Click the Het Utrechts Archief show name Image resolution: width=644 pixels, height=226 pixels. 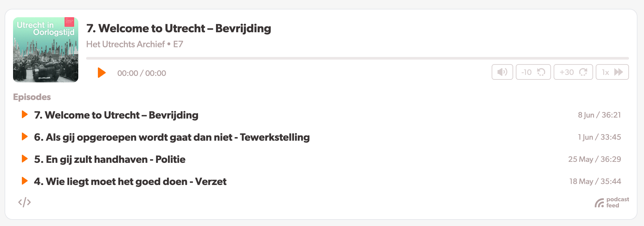(x=126, y=44)
